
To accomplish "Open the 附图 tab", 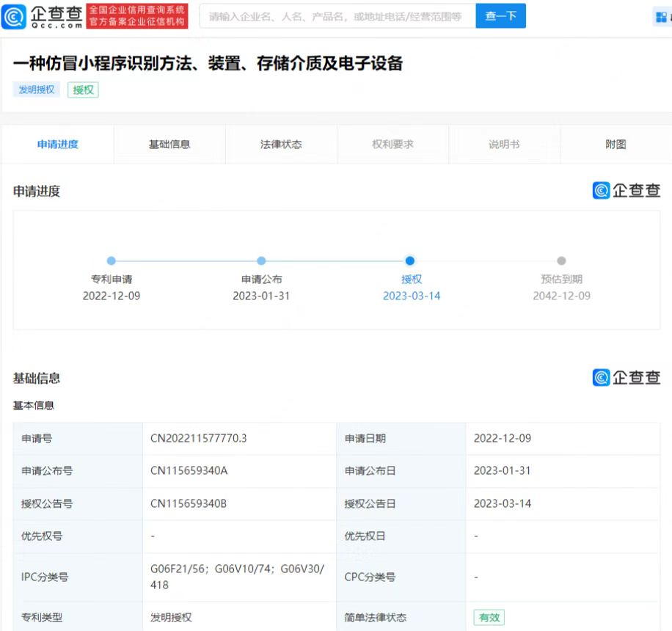I will [x=616, y=145].
